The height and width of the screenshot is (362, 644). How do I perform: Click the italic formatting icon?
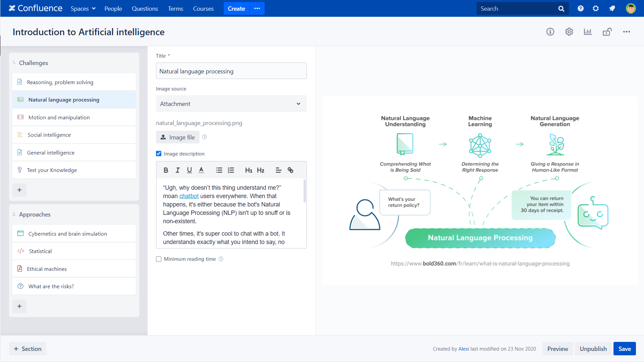(x=177, y=170)
